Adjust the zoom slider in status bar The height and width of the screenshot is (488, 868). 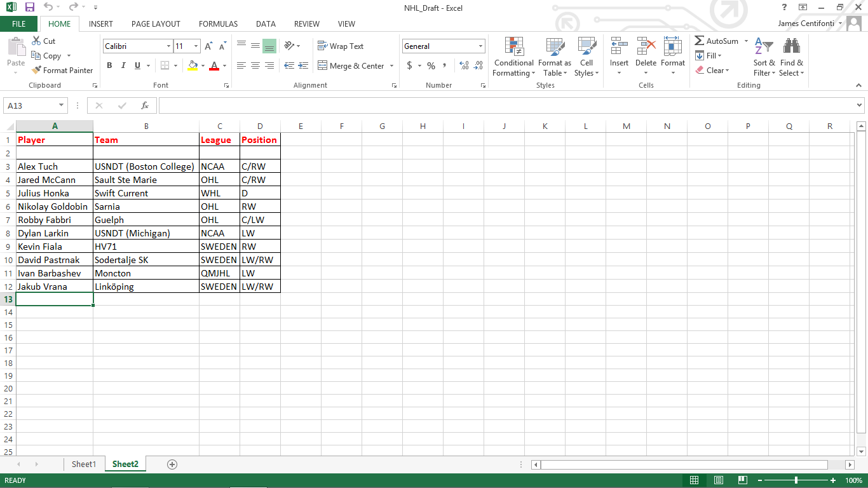click(x=796, y=480)
